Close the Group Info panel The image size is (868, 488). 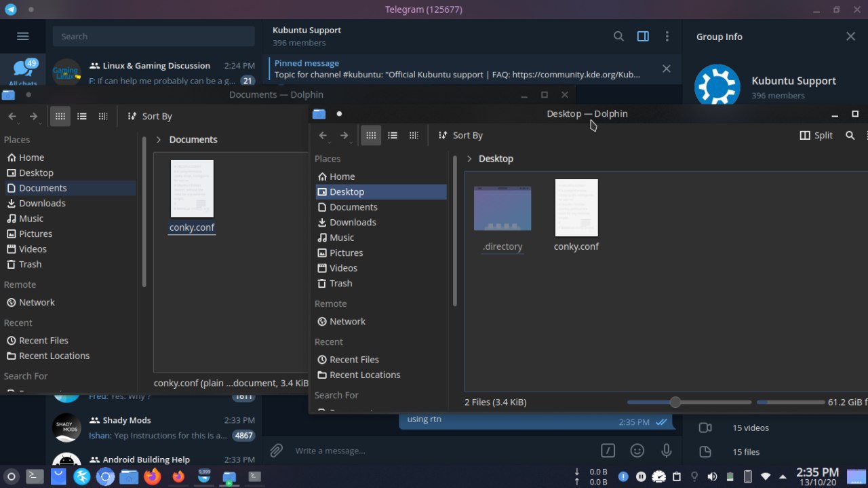pos(850,37)
